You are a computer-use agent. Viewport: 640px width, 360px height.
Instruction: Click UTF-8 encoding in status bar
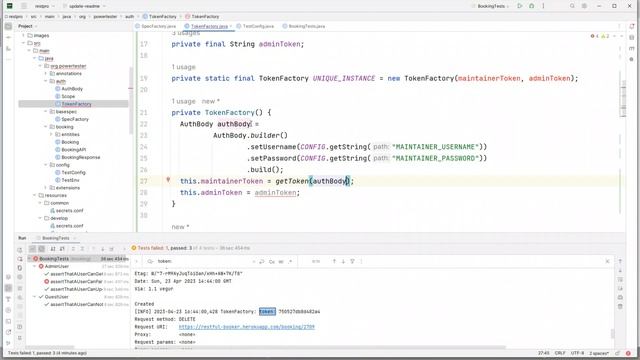(578, 353)
